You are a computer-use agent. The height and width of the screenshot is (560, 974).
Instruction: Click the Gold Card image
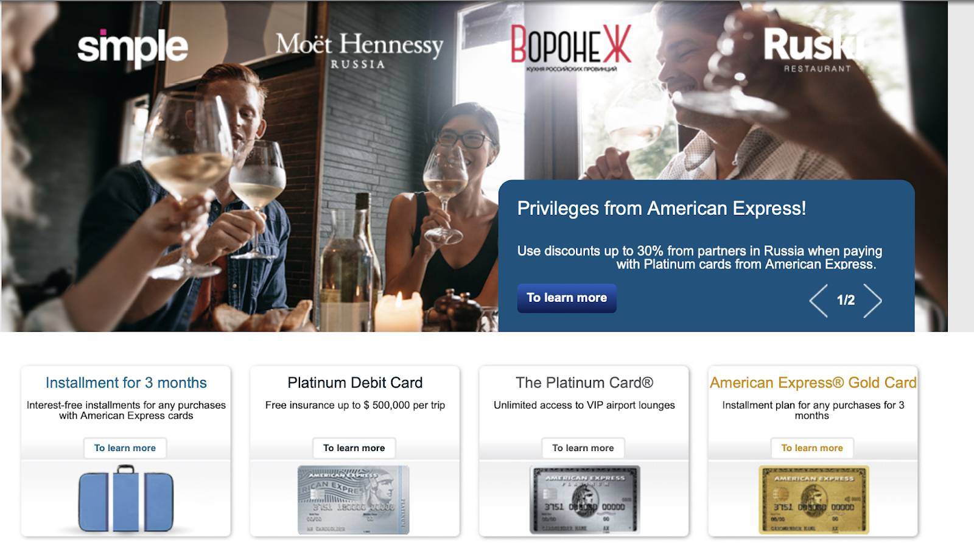[813, 500]
